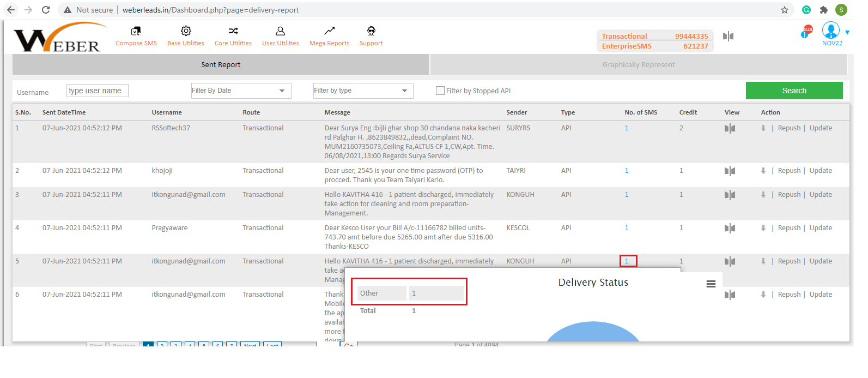Click the download arrow in row 2
Screen dimensions: 868x378
[x=763, y=171]
